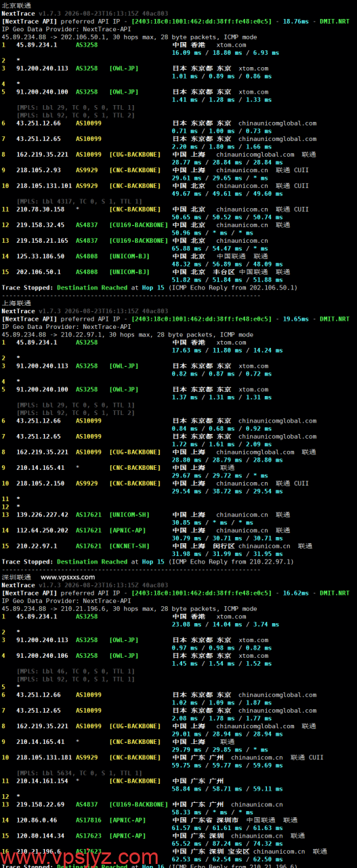Click hop IP address 219.158.21.165

(x=43, y=241)
